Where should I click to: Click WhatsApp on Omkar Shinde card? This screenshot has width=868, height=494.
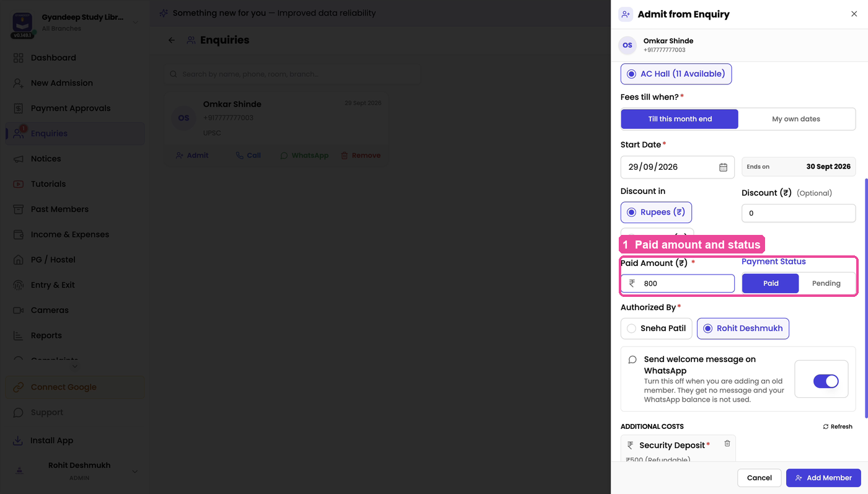click(304, 156)
